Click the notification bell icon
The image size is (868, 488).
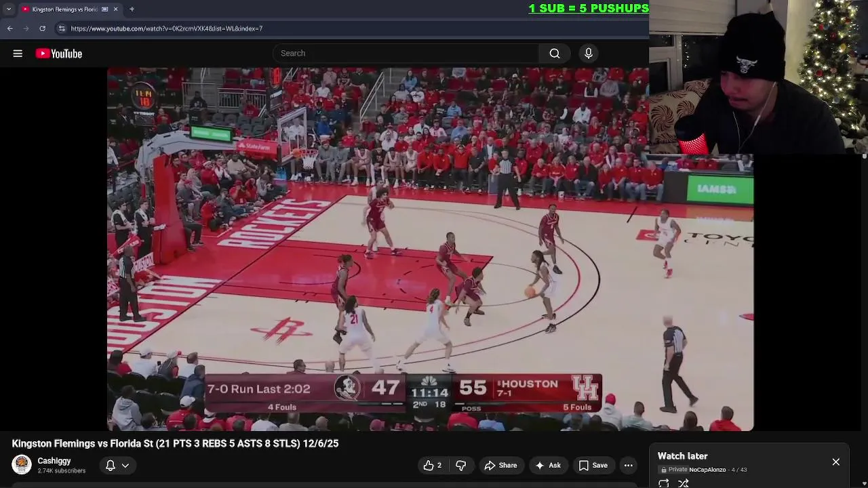pos(110,466)
